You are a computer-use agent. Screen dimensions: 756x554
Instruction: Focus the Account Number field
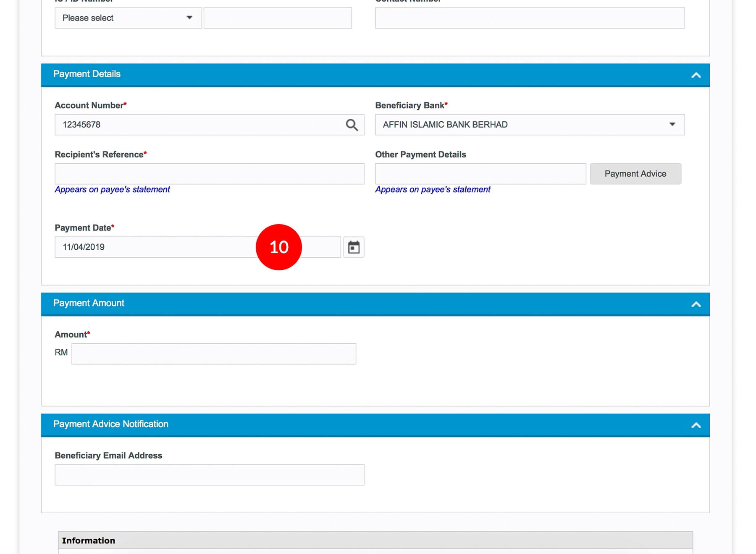pos(197,125)
